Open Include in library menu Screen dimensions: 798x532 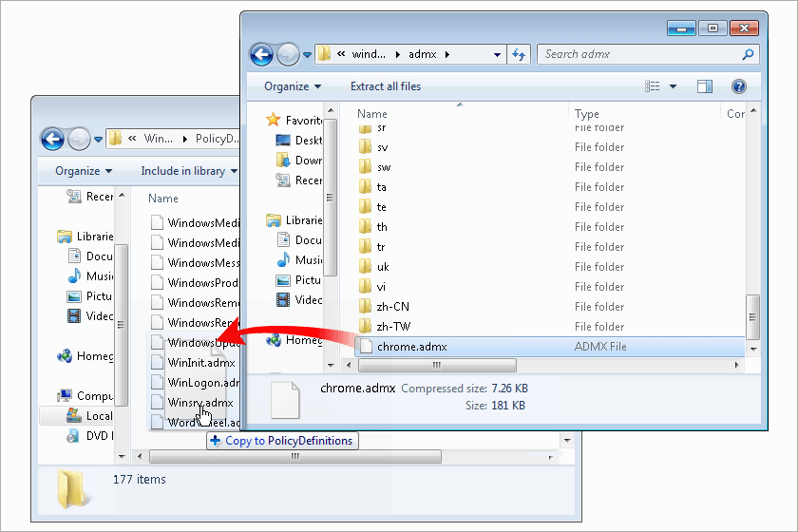point(189,171)
